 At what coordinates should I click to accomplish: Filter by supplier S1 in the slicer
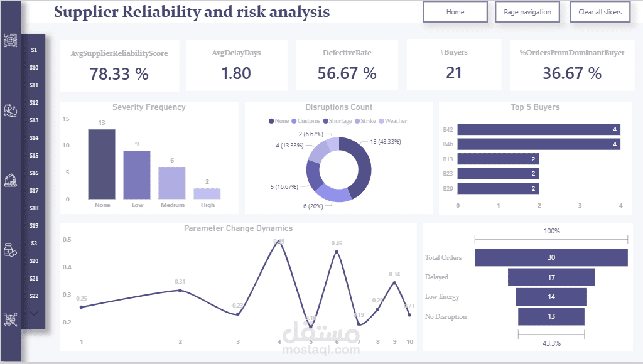[x=34, y=50]
